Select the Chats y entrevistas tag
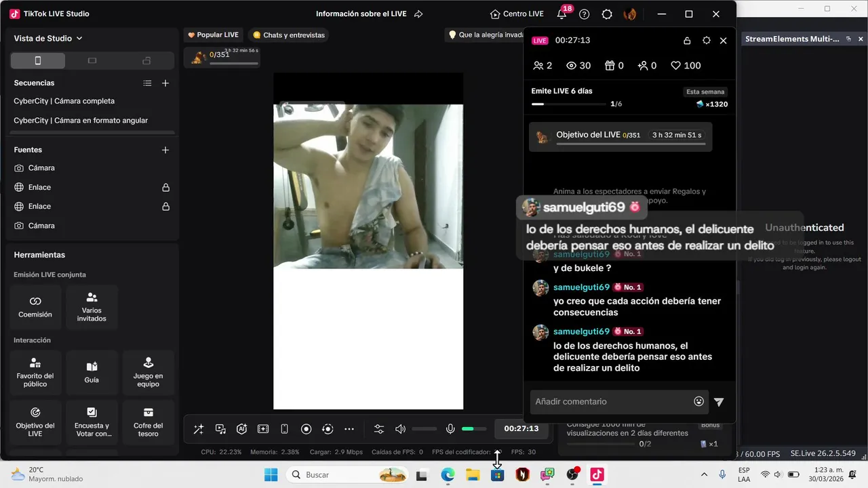 [288, 35]
